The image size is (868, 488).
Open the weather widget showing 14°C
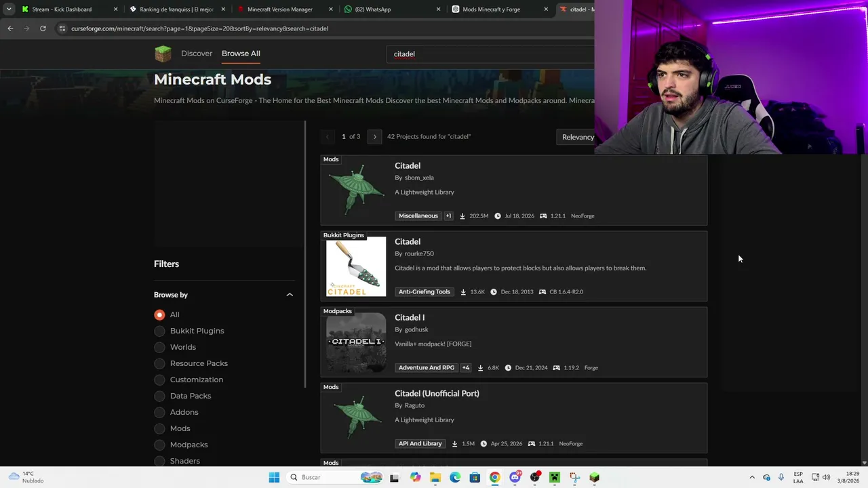(x=26, y=477)
